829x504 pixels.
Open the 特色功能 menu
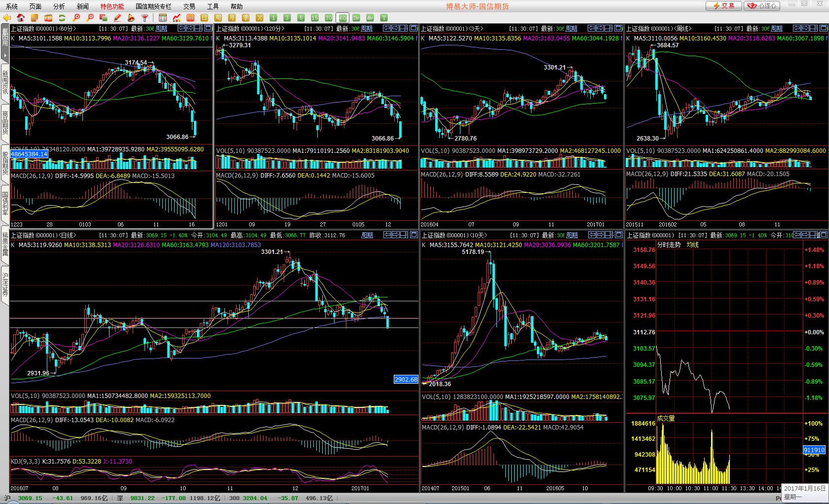[x=113, y=6]
